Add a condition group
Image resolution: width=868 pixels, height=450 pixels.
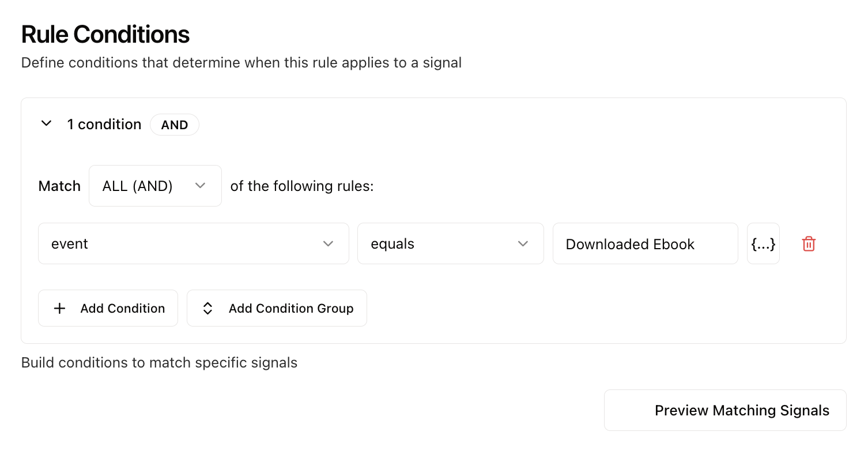[x=277, y=308]
